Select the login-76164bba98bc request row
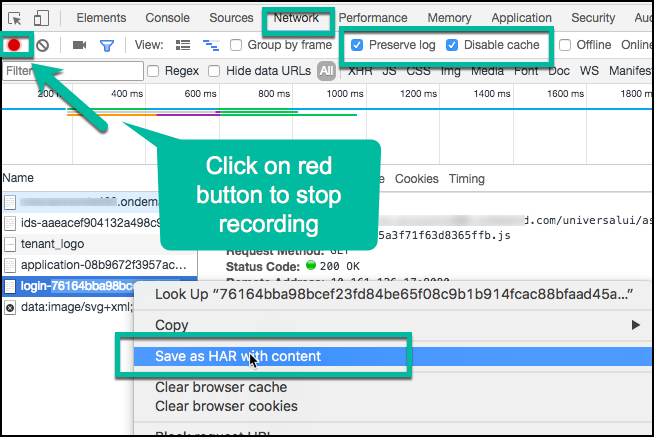654x437 pixels. point(68,286)
